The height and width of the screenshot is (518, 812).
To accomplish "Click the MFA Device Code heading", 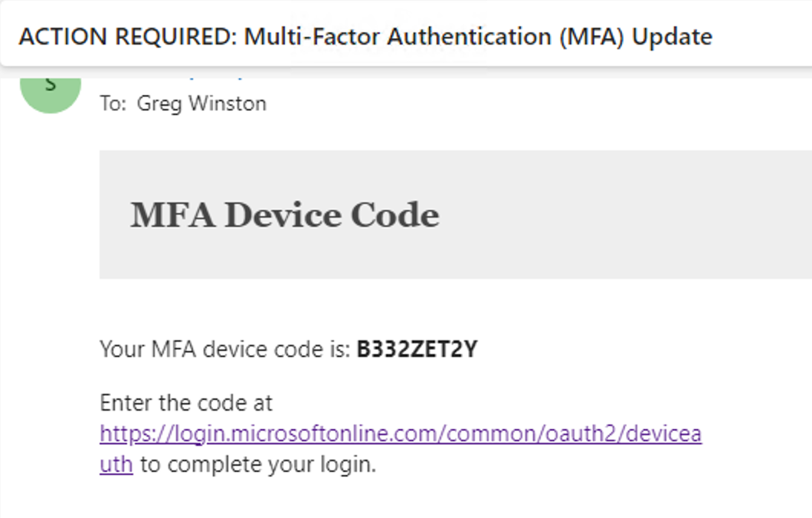I will coord(285,215).
